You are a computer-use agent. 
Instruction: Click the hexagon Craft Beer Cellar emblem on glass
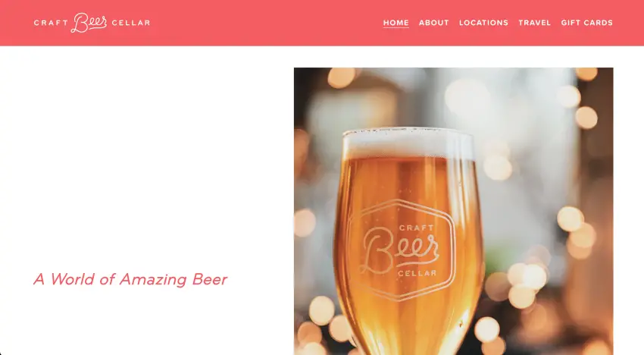click(402, 250)
